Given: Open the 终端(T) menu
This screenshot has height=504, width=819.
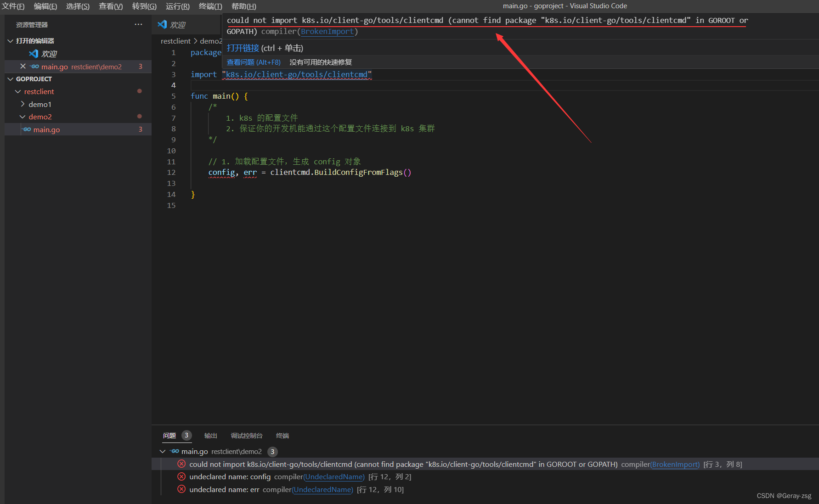Looking at the screenshot, I should [210, 6].
